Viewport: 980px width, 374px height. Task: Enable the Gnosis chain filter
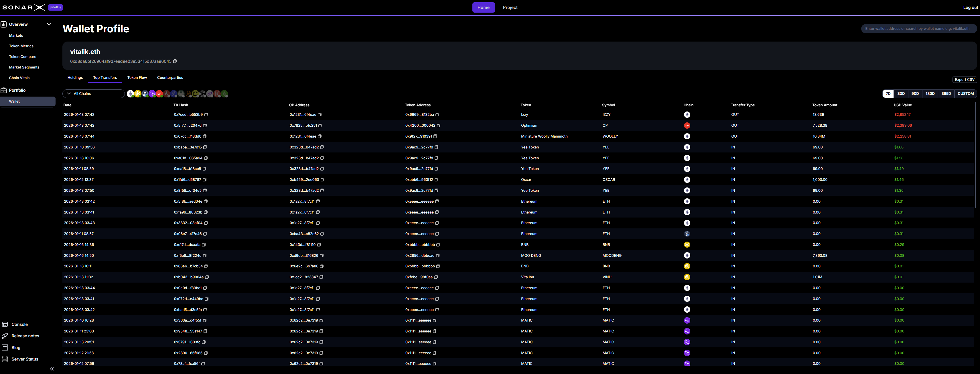(181, 94)
